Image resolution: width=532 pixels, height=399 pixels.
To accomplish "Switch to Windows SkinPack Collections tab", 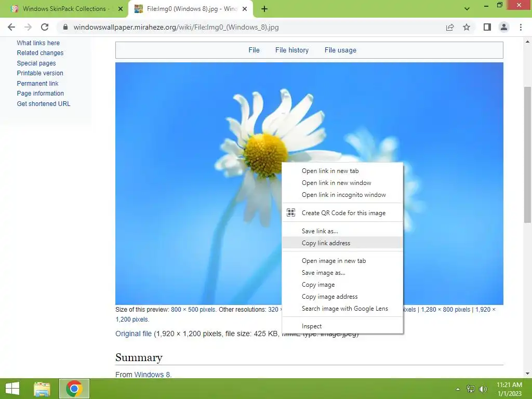I will pos(64,9).
